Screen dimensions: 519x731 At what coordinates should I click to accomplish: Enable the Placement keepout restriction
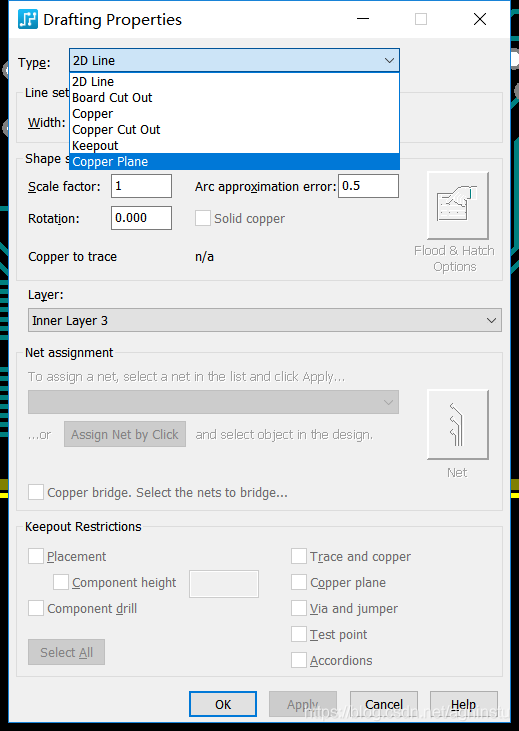36,556
